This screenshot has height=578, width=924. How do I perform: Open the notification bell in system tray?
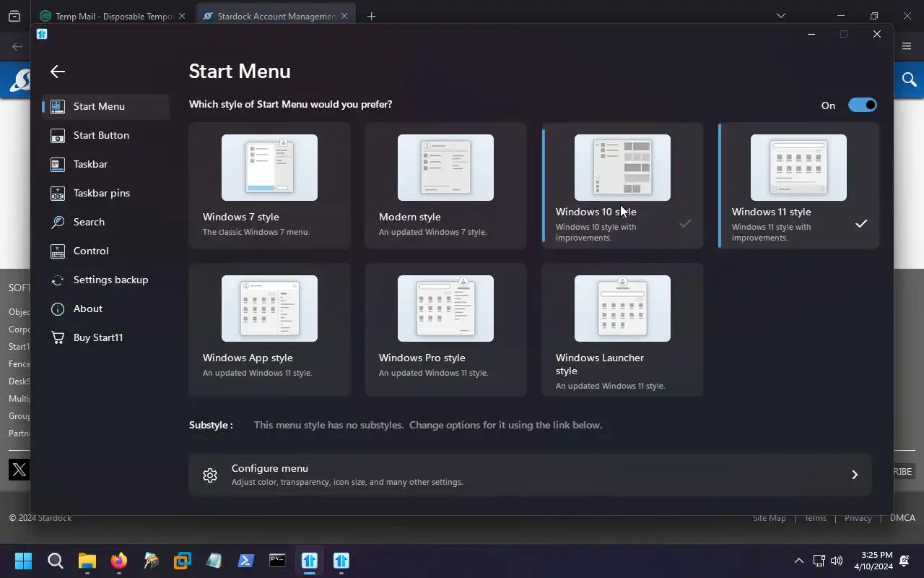tap(904, 561)
